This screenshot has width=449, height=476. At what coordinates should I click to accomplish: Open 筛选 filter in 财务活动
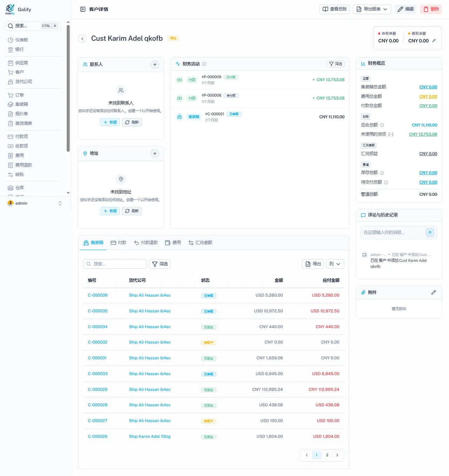(x=336, y=64)
